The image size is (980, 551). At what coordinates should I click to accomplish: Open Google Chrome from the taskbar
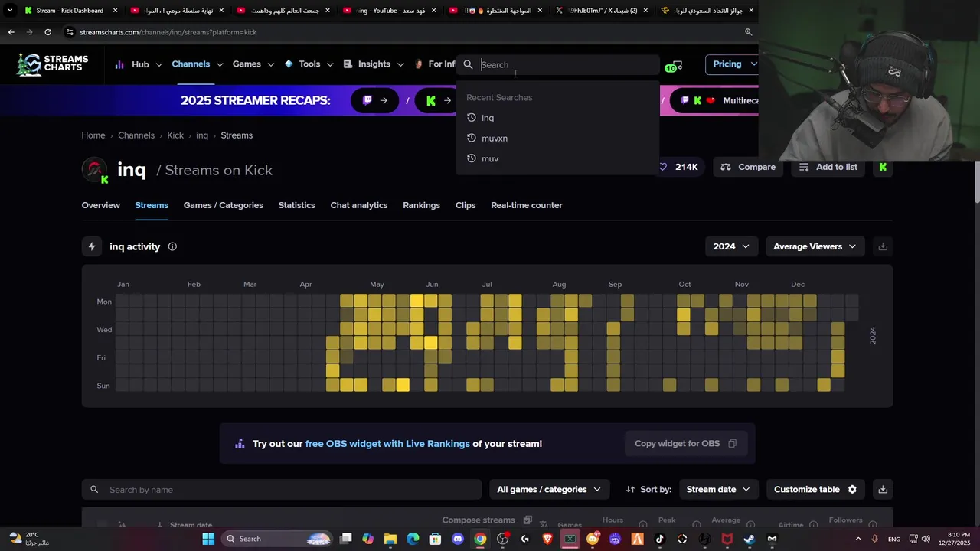point(479,539)
